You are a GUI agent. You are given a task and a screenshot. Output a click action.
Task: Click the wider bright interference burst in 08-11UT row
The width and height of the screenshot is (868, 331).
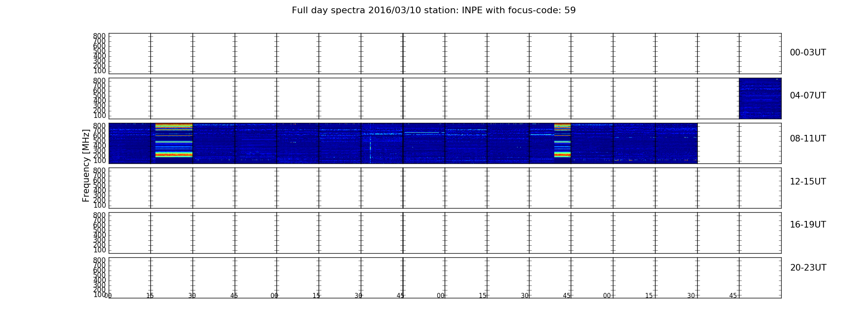click(x=174, y=141)
